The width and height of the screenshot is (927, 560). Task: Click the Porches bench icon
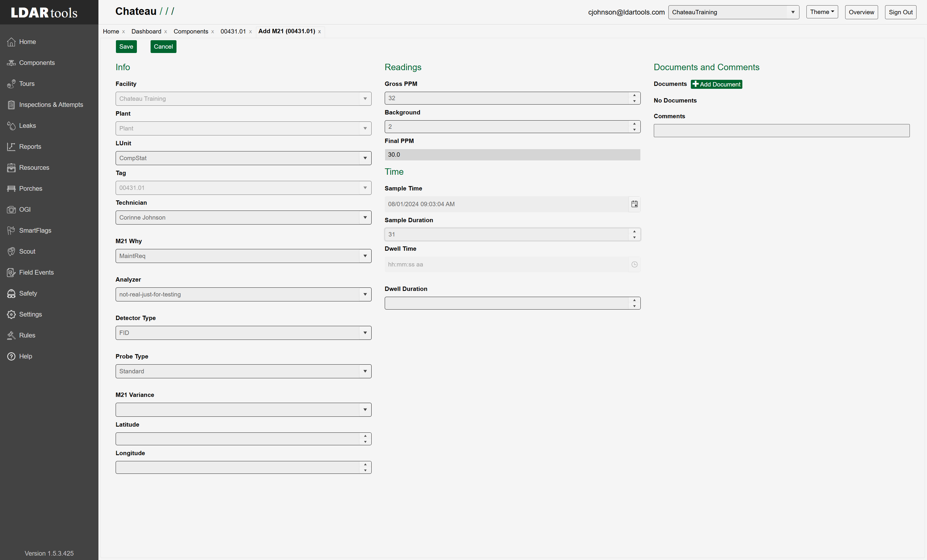(11, 189)
